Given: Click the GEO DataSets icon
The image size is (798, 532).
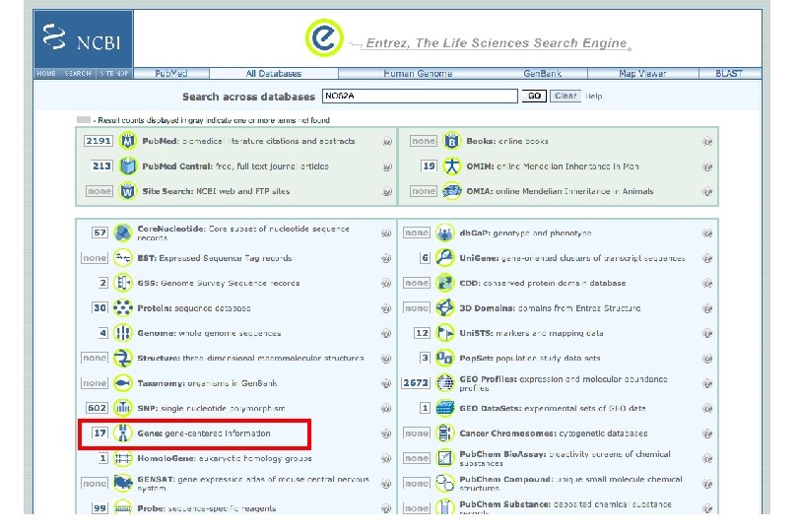Looking at the screenshot, I should [x=444, y=408].
